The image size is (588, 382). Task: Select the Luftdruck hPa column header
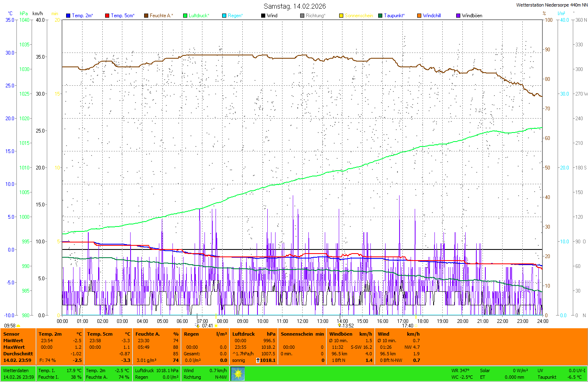tap(243, 334)
